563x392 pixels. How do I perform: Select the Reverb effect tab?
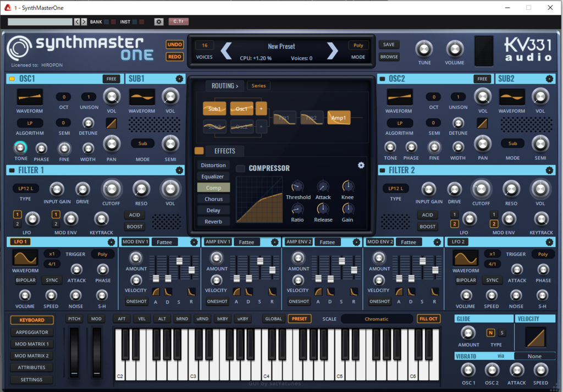[x=213, y=222]
